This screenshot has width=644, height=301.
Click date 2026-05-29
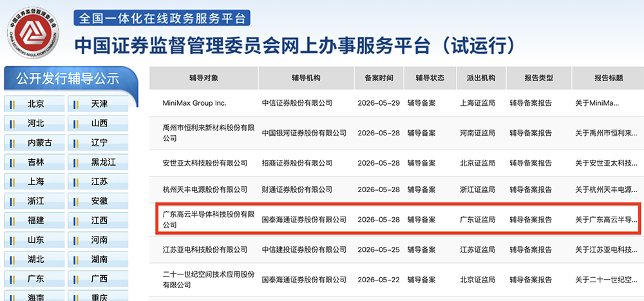379,103
